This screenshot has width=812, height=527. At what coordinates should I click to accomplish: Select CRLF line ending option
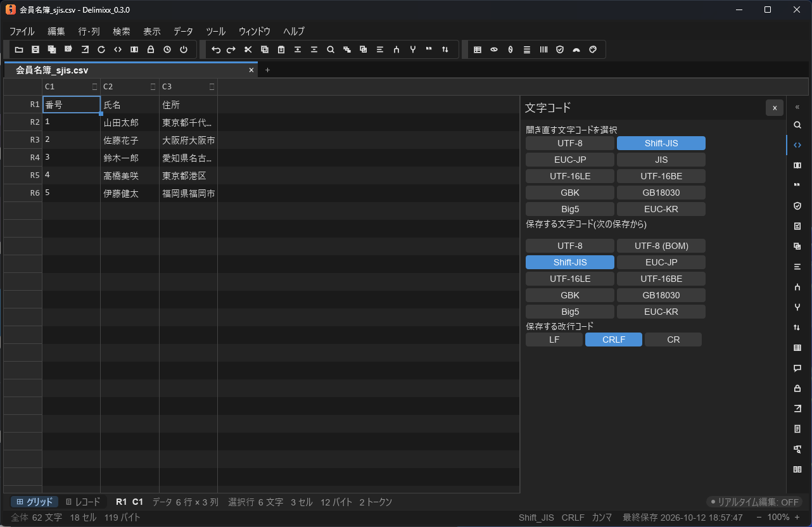(x=614, y=340)
